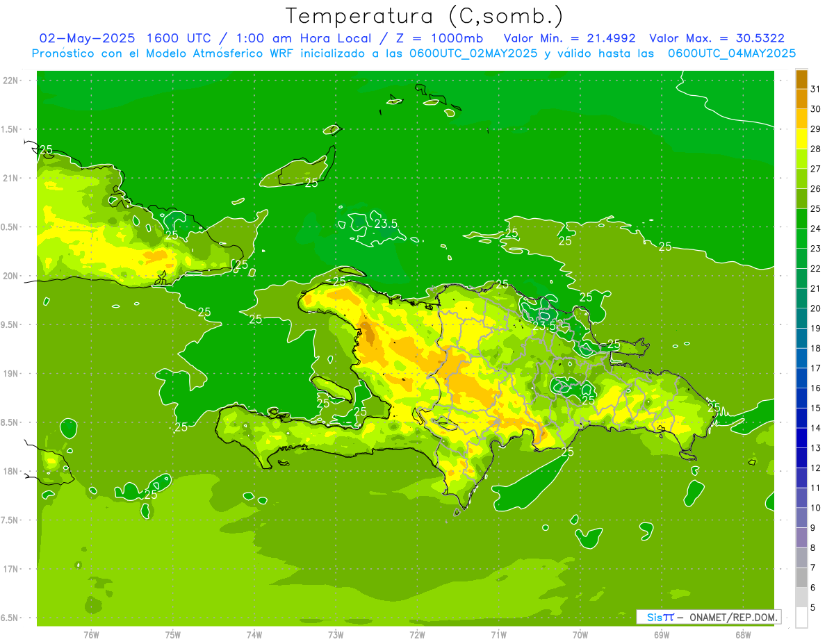Select the "0600UTC_02MAY2025" initialization time

point(473,53)
